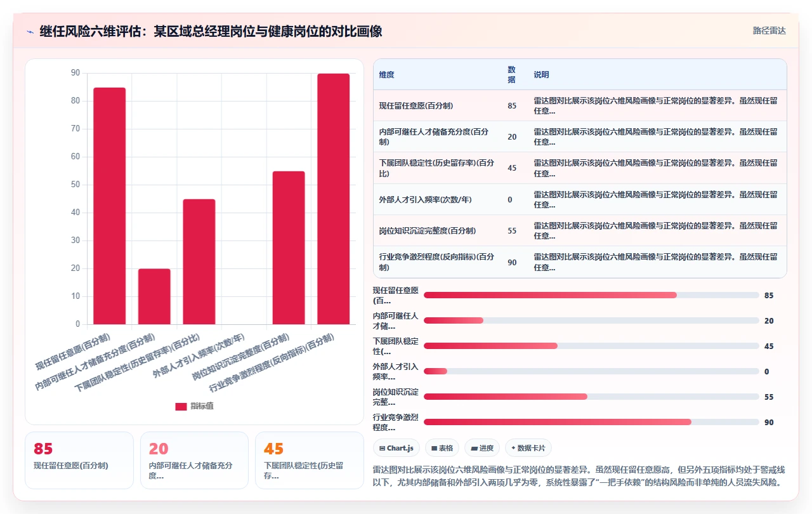The image size is (812, 514).
Task: Click table cell 下属团队稳定性(历史留存率)(百分比)
Action: [x=438, y=168]
